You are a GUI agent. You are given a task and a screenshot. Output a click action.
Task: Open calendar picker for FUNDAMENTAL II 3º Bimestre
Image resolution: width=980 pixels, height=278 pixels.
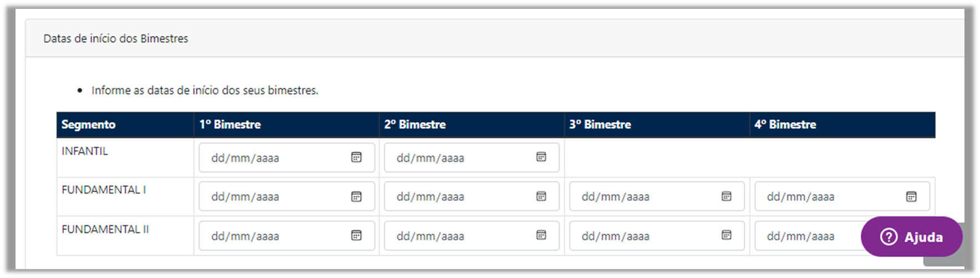coord(727,235)
